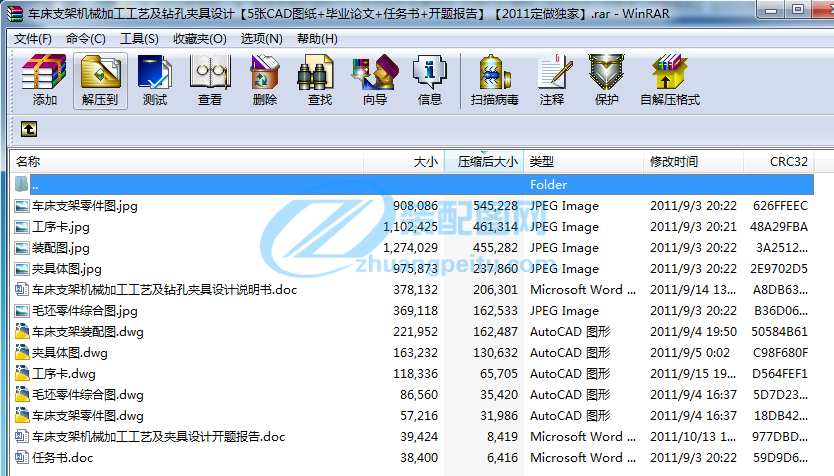Open the 选项(N) menu

pos(261,39)
